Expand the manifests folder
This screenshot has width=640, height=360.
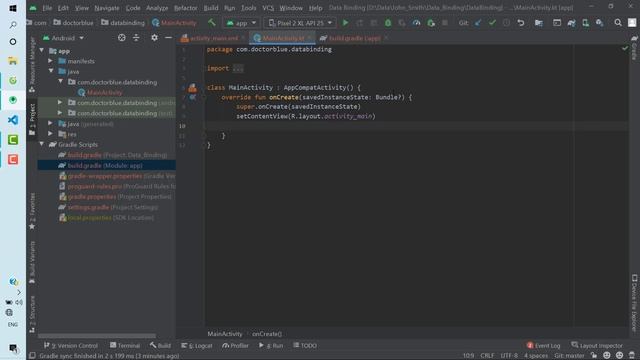[51, 61]
